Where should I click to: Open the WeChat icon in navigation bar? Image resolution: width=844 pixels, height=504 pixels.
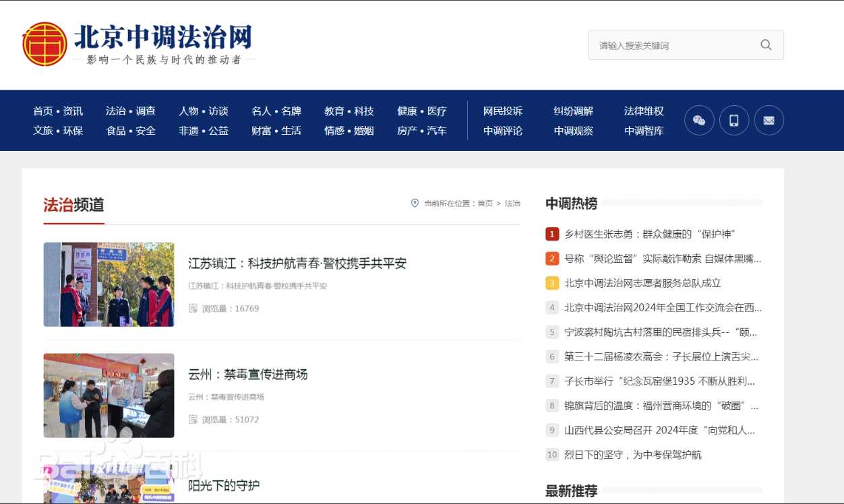[x=699, y=121]
